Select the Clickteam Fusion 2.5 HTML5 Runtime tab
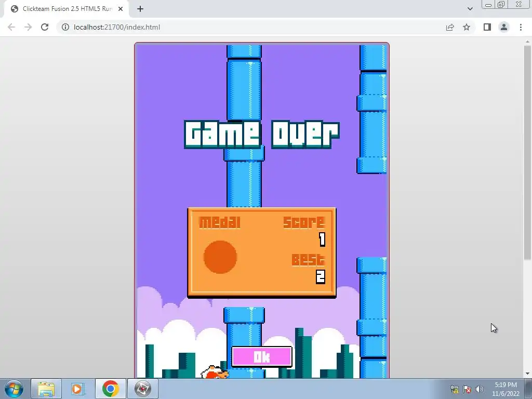The width and height of the screenshot is (532, 399). pos(66,9)
